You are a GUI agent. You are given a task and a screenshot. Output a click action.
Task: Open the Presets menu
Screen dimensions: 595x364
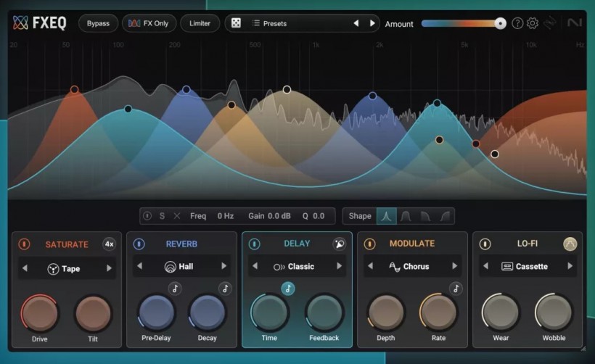tap(270, 23)
